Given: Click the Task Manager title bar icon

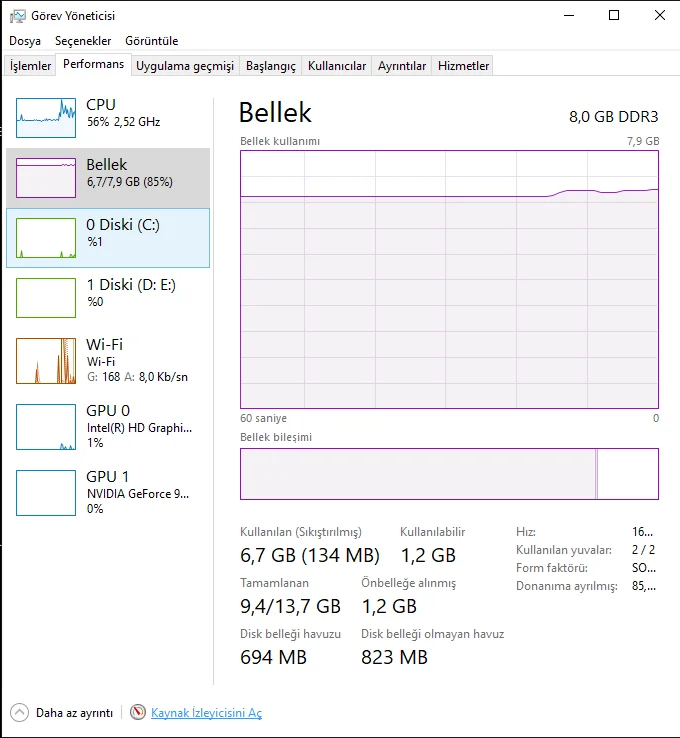Looking at the screenshot, I should click(x=18, y=16).
